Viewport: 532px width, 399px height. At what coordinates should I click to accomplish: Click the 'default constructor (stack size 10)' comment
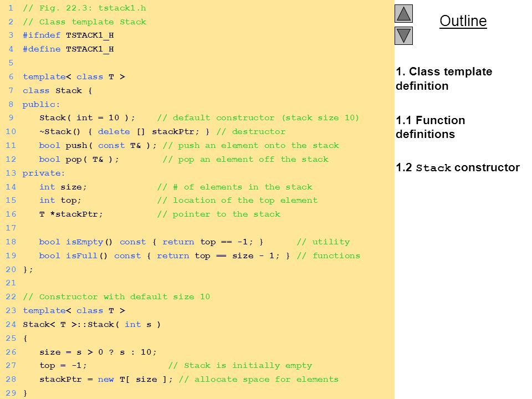coord(258,118)
